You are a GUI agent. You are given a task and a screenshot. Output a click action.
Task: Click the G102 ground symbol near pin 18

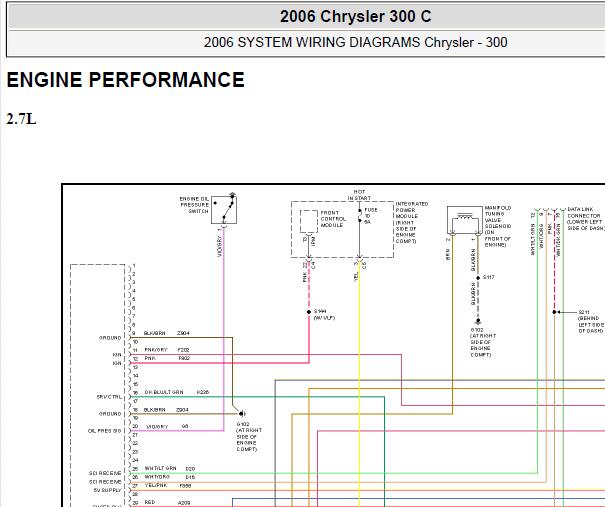pos(240,412)
